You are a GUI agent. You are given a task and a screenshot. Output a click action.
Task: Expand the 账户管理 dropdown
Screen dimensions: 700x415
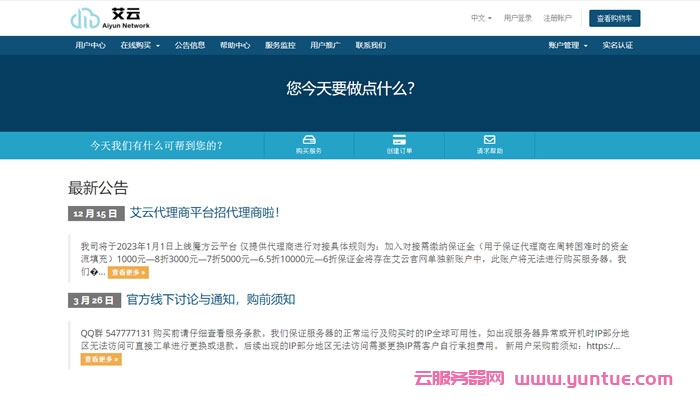566,45
